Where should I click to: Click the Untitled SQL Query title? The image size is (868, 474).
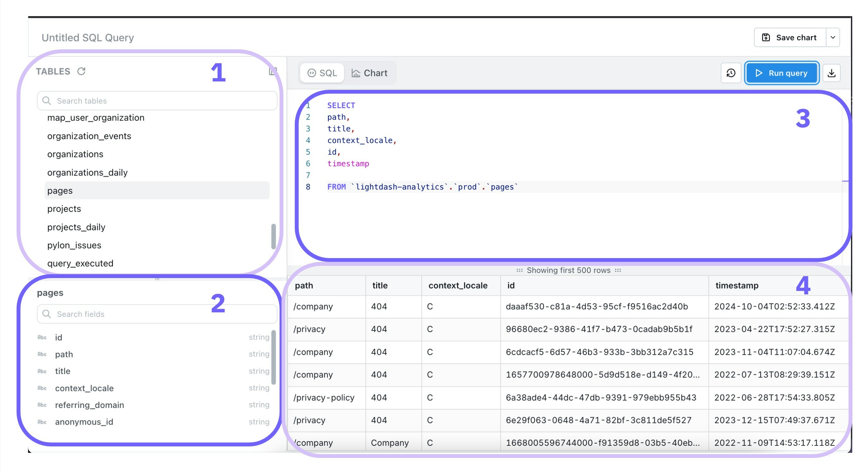tap(88, 38)
